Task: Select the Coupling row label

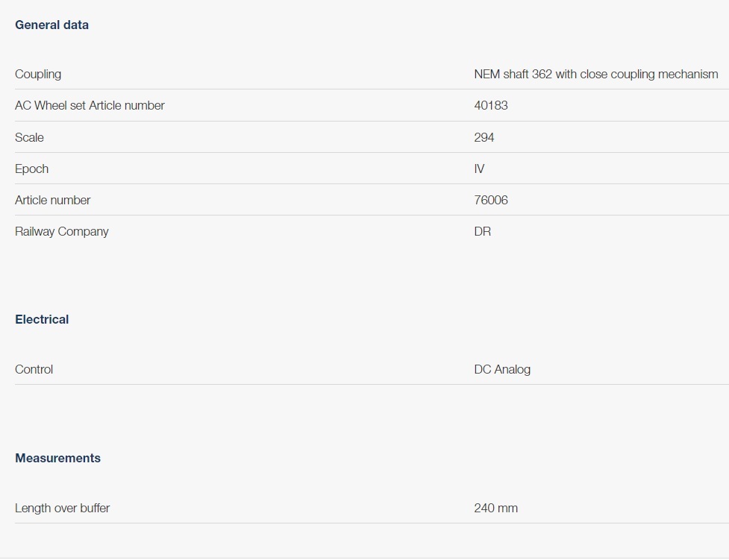Action: (38, 74)
